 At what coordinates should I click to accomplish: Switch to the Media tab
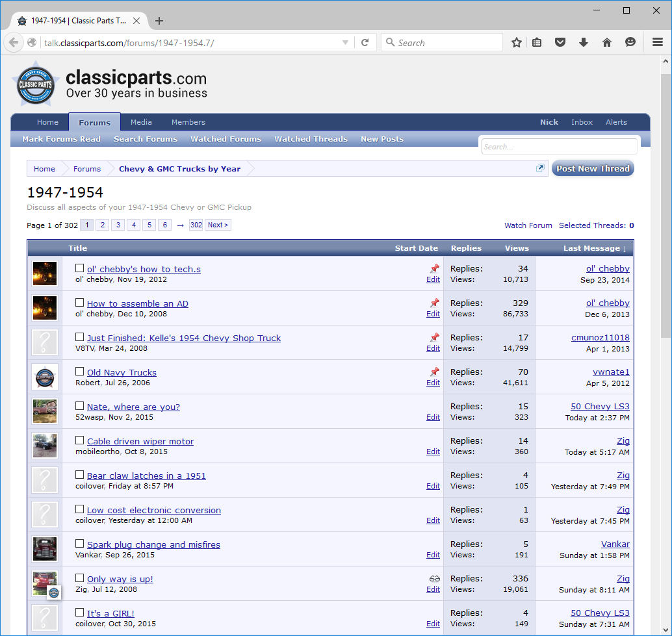point(141,122)
